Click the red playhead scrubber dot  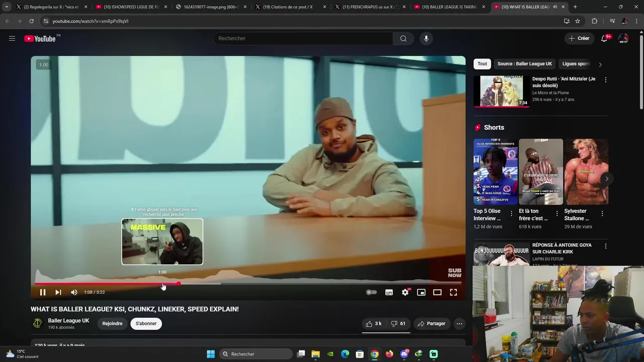(x=179, y=284)
